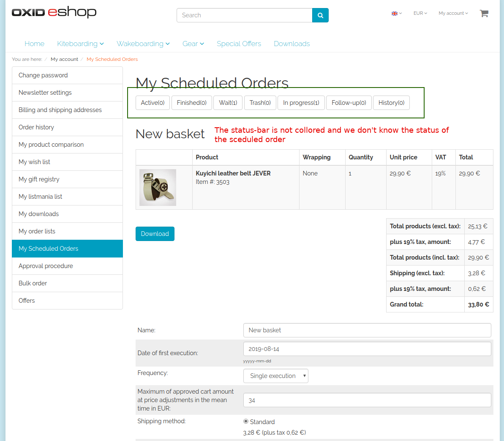Click the Kuyichi leather belt JEVER link
This screenshot has height=441, width=504.
pyautogui.click(x=233, y=173)
